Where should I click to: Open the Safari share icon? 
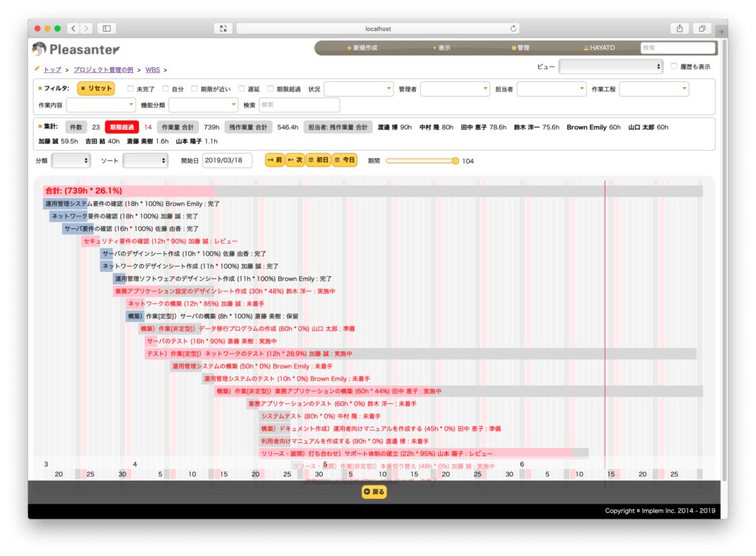tap(679, 29)
